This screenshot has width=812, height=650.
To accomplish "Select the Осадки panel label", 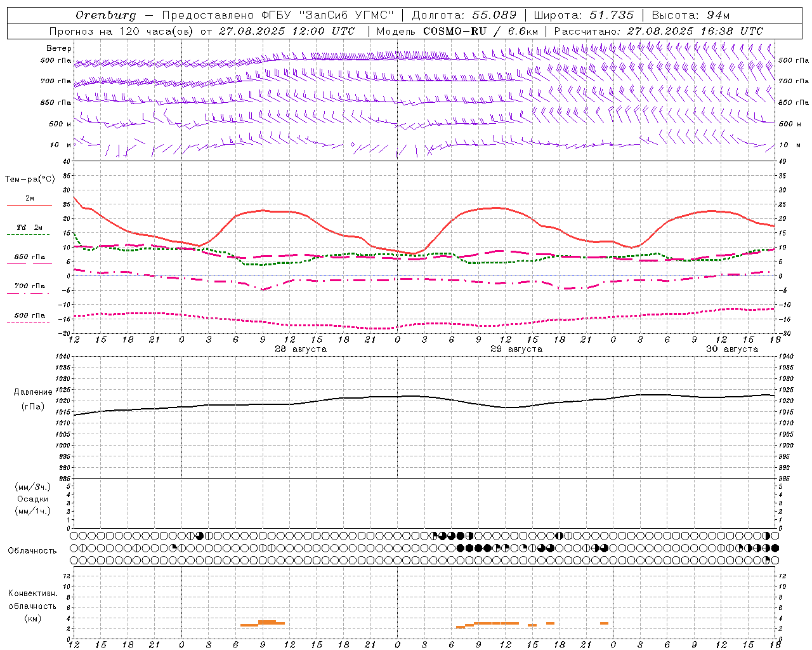I will [x=33, y=499].
